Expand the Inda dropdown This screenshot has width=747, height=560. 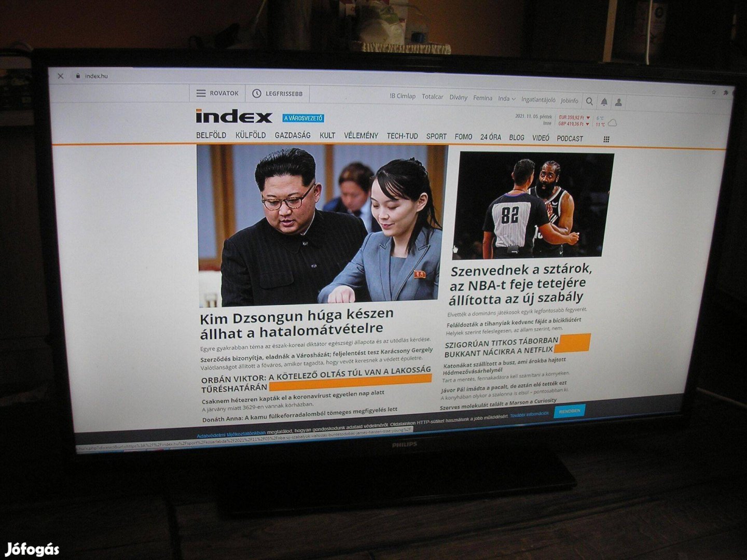pos(507,99)
